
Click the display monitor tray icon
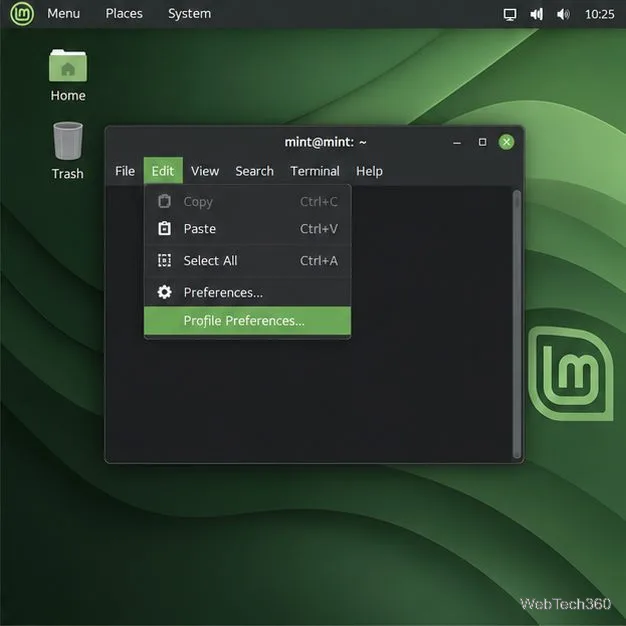tap(509, 14)
